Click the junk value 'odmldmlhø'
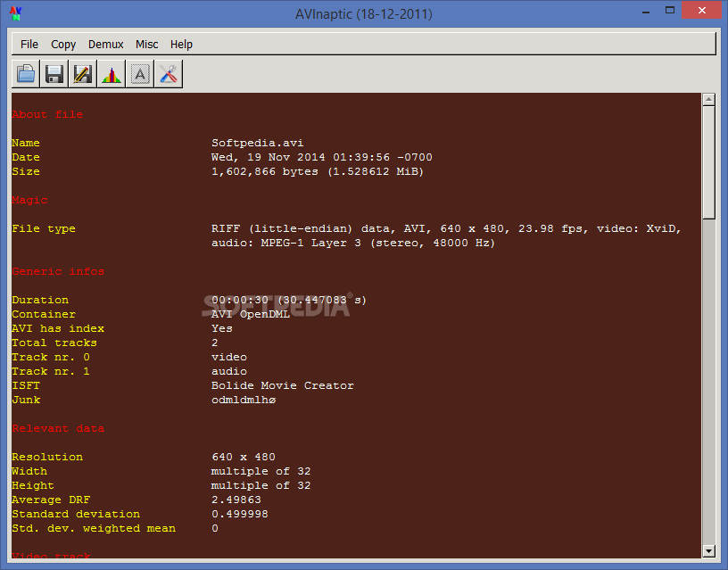Viewport: 728px width, 570px height. 244,401
